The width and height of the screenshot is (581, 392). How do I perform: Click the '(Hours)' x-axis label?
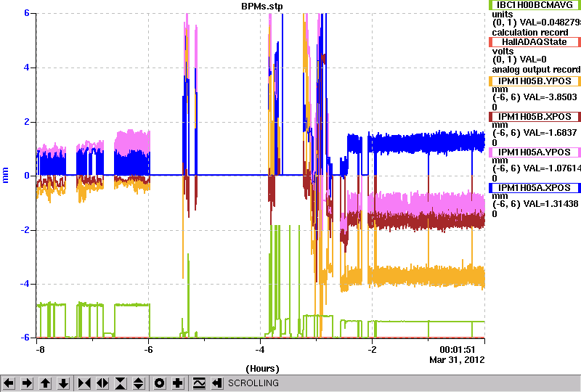262,369
